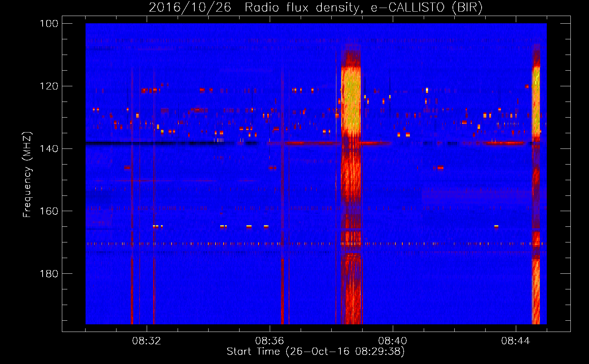The height and width of the screenshot is (364, 589).
Task: Click the 140 frequency tick label
Action: coord(49,149)
